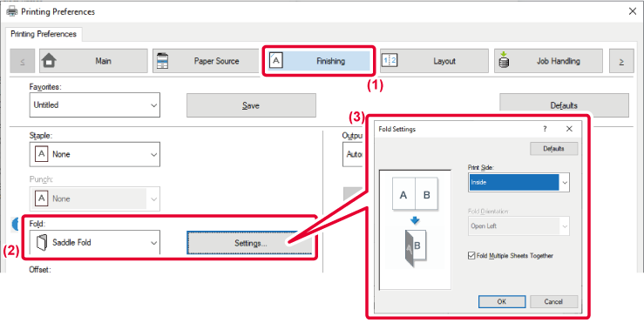Cancel the Fold Settings dialog
Image resolution: width=644 pixels, height=323 pixels.
tap(553, 301)
